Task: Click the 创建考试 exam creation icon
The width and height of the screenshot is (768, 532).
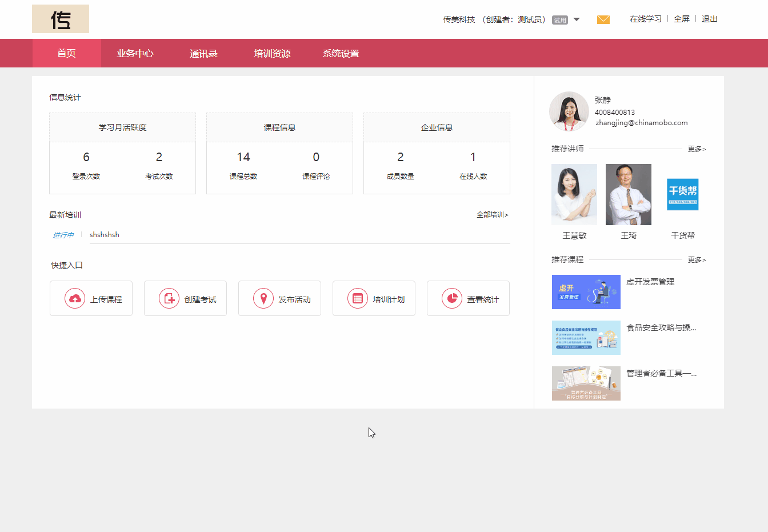Action: pyautogui.click(x=169, y=298)
